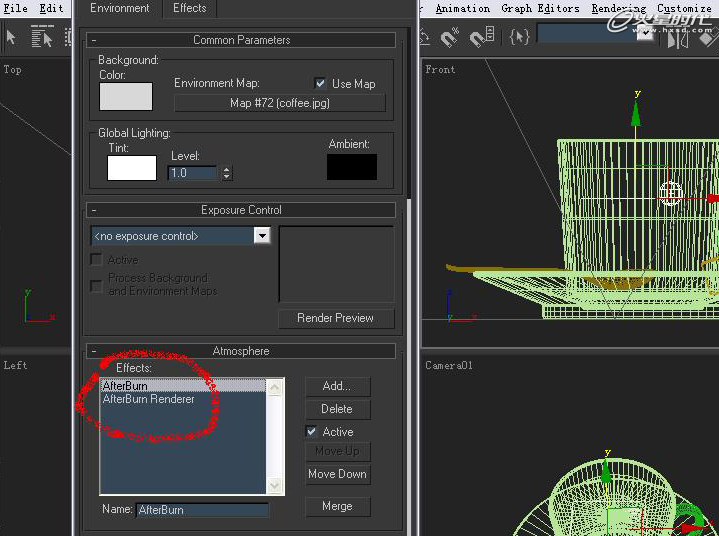
Task: Click the Map #72 (coffee.jpg) button
Action: pos(280,103)
